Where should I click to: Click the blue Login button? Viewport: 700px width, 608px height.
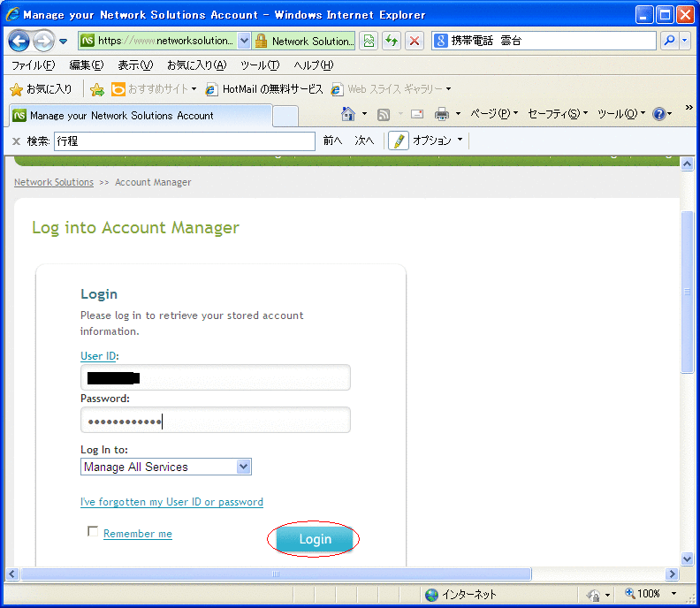[315, 539]
